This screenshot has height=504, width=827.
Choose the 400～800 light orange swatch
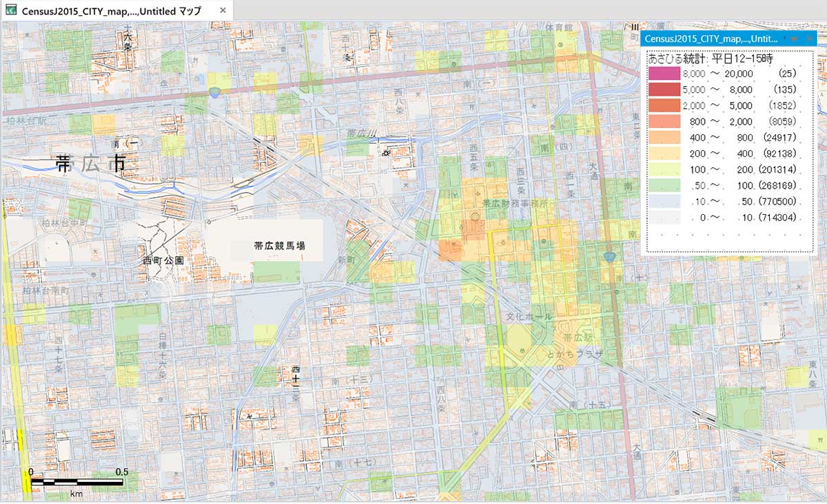click(662, 137)
